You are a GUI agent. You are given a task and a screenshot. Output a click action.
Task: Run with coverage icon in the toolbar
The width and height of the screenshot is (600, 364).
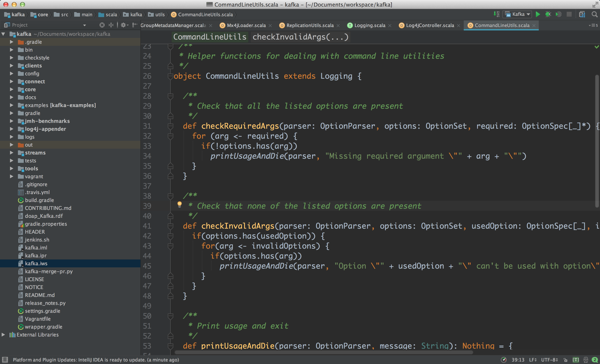click(558, 14)
